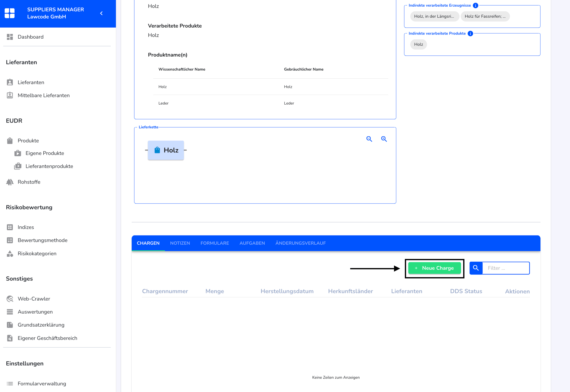Show info for Indirekte verarbeitete Erzeugnisse
Viewport: 570px width, 392px height.
point(475,6)
